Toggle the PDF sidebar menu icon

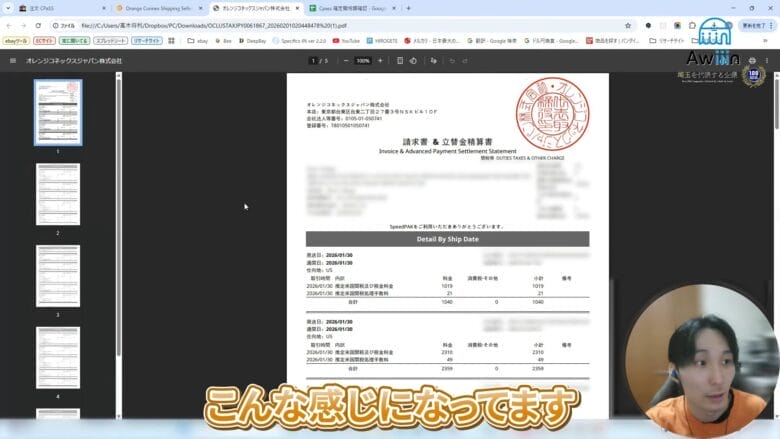pos(13,61)
